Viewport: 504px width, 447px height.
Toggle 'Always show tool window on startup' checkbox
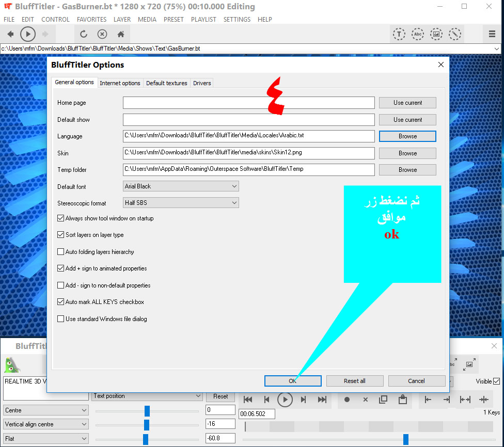(x=60, y=218)
